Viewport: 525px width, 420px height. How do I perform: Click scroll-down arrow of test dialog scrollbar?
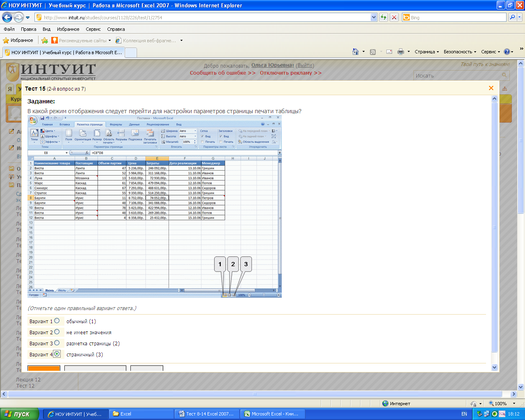[494, 367]
